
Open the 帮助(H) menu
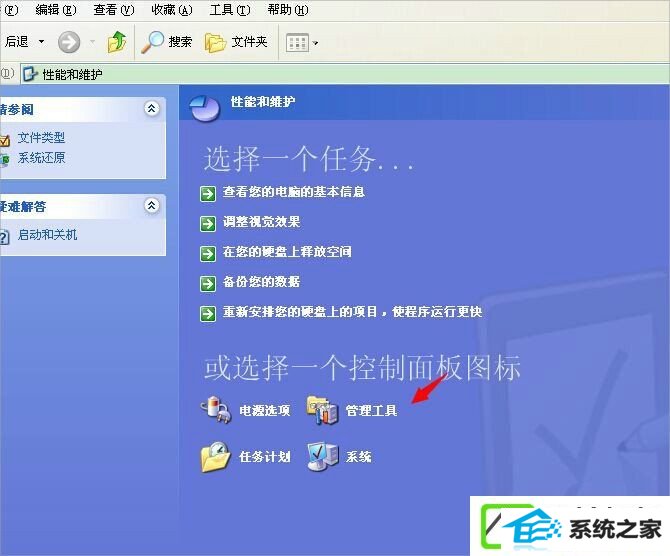coord(288,9)
